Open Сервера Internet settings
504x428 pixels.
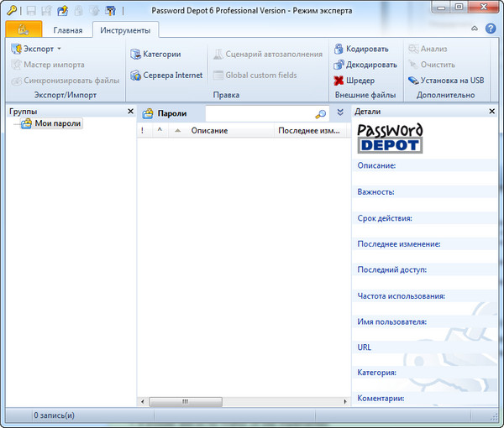[166, 76]
